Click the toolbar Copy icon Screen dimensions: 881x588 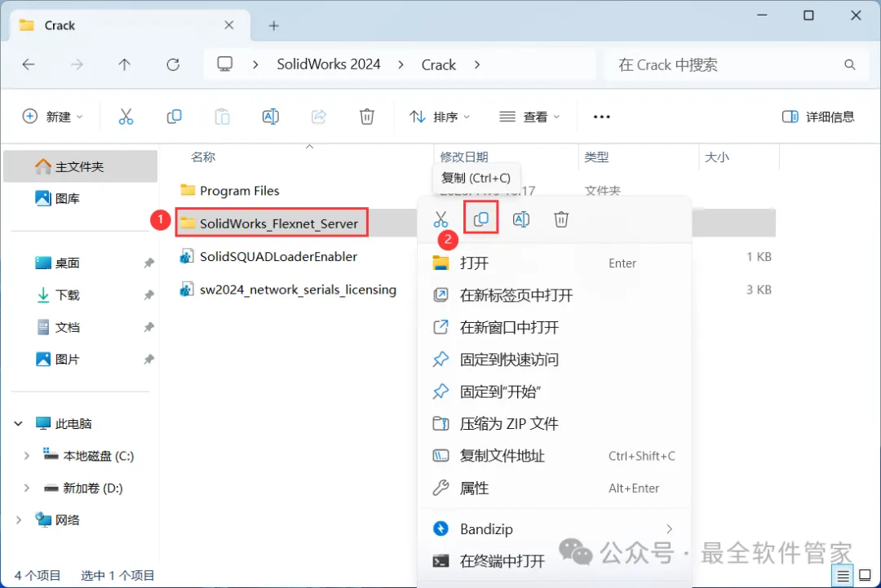coord(175,117)
